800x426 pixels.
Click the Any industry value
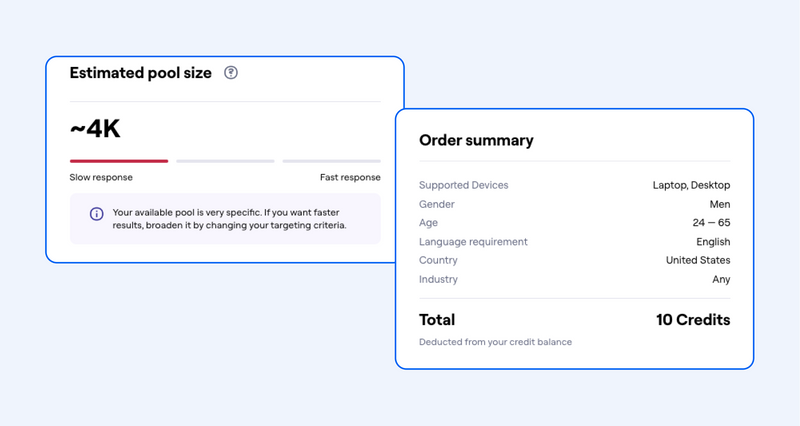click(x=721, y=280)
